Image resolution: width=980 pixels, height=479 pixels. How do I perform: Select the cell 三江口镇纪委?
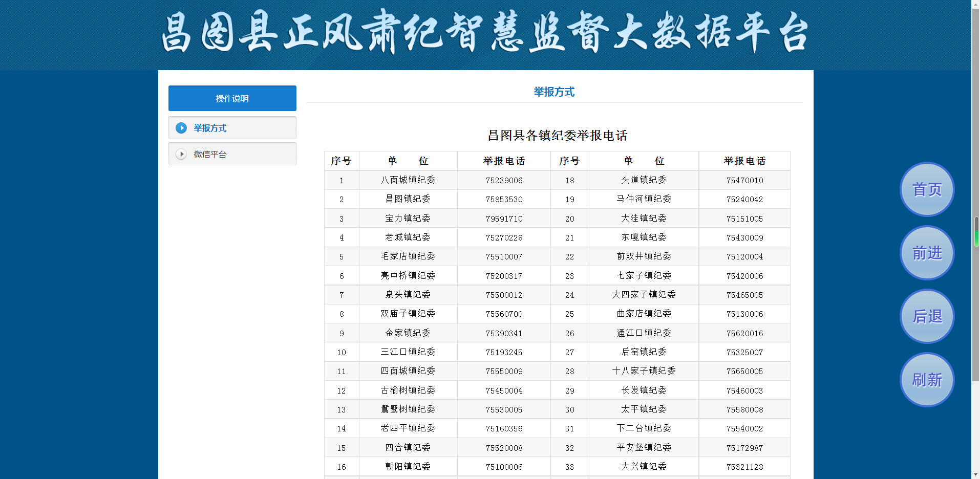(408, 352)
